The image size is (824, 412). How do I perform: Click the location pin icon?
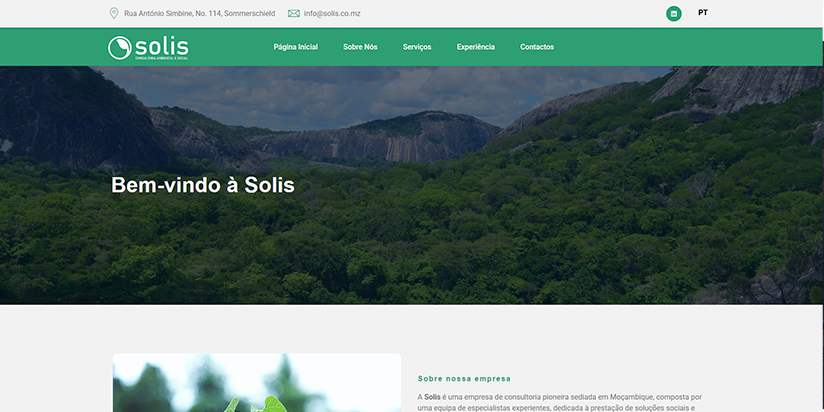tap(114, 13)
